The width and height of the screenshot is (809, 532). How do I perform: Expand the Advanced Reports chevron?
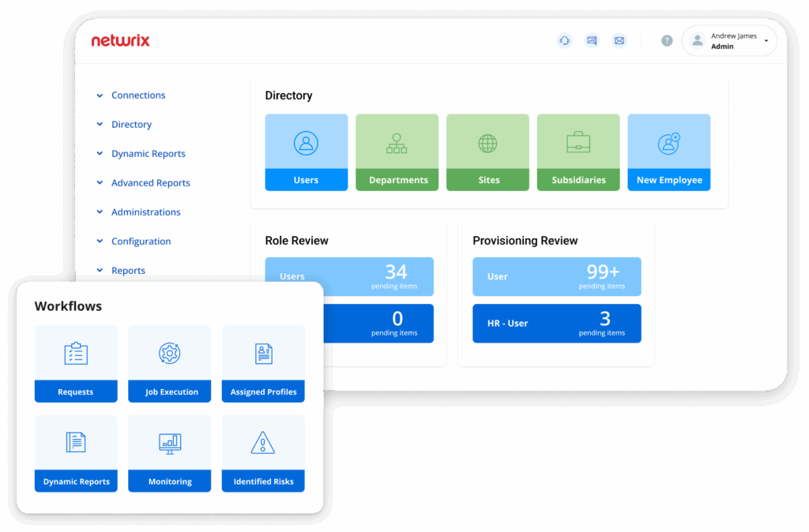point(100,182)
